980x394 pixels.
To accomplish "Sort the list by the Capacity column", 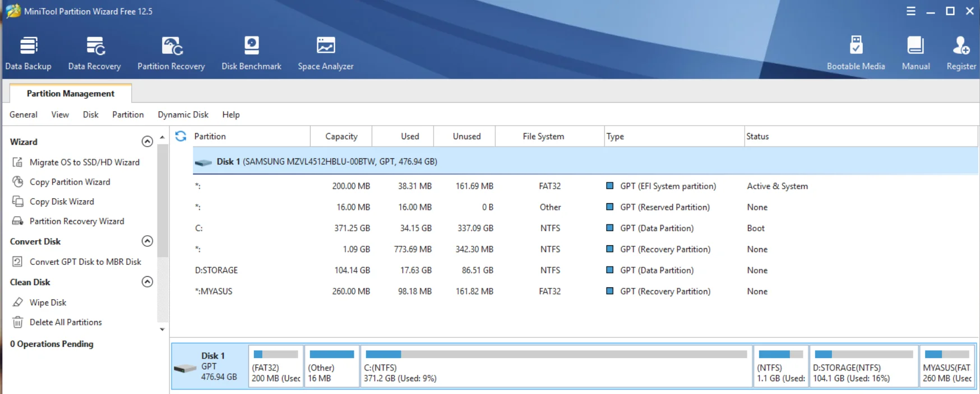I will click(x=341, y=136).
